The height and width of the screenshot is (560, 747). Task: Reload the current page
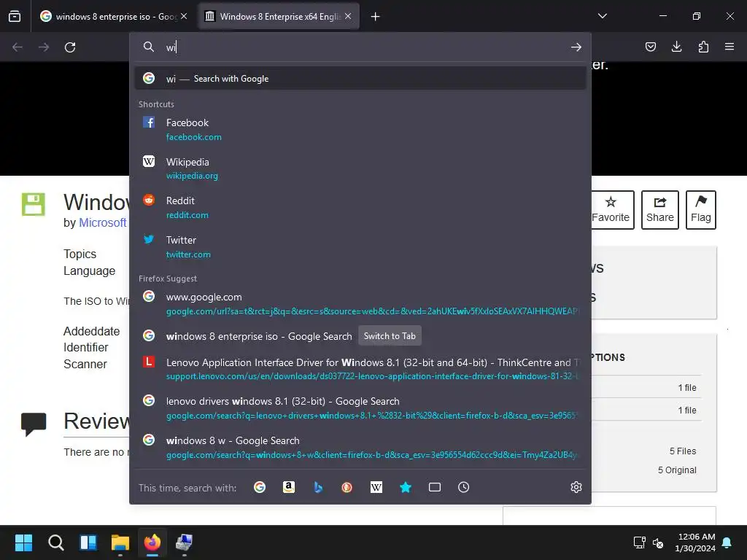click(x=70, y=47)
